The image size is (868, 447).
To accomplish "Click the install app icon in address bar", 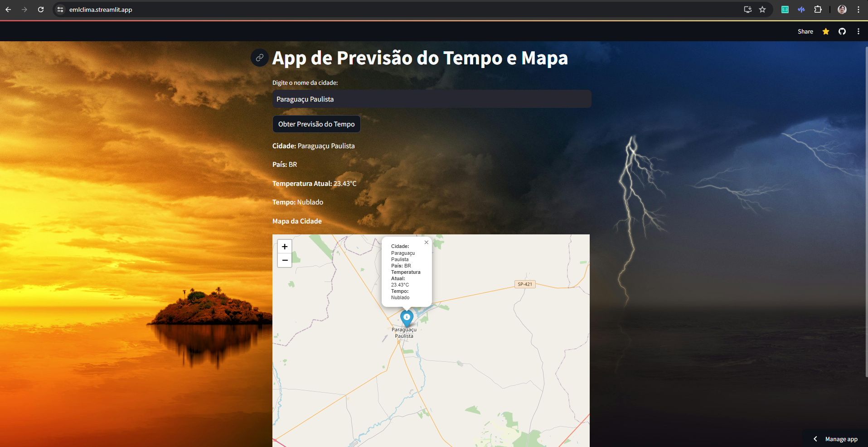I will click(748, 10).
